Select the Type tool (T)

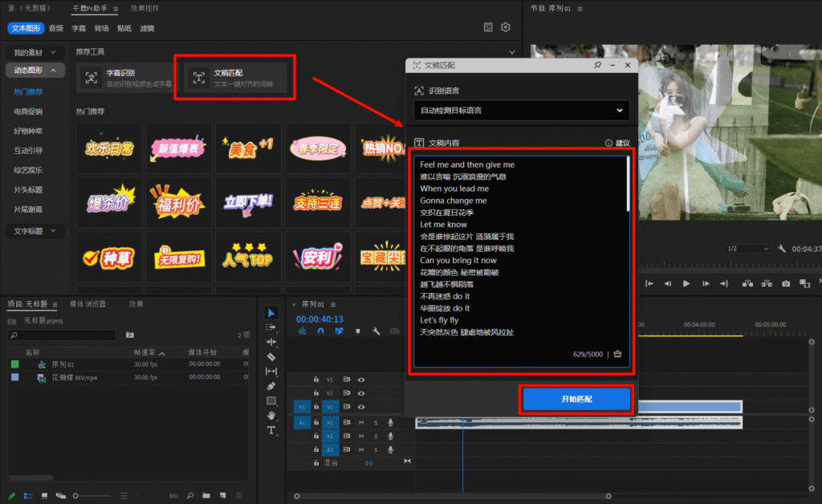pos(271,430)
